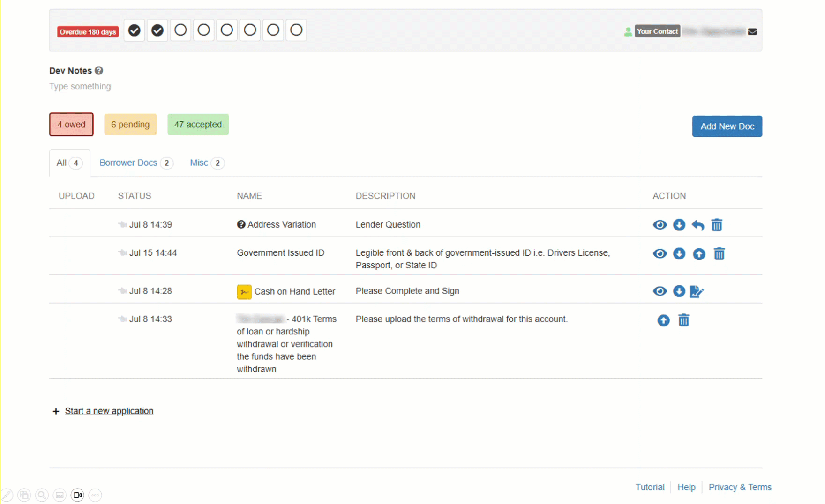Click the status icon next to Jul 15 14:44

[x=122, y=252]
